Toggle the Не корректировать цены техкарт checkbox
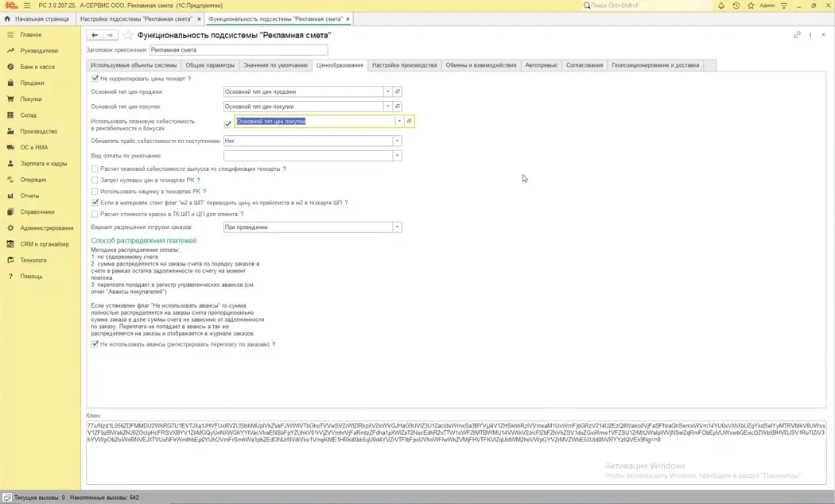This screenshot has height=504, width=835. (95, 79)
